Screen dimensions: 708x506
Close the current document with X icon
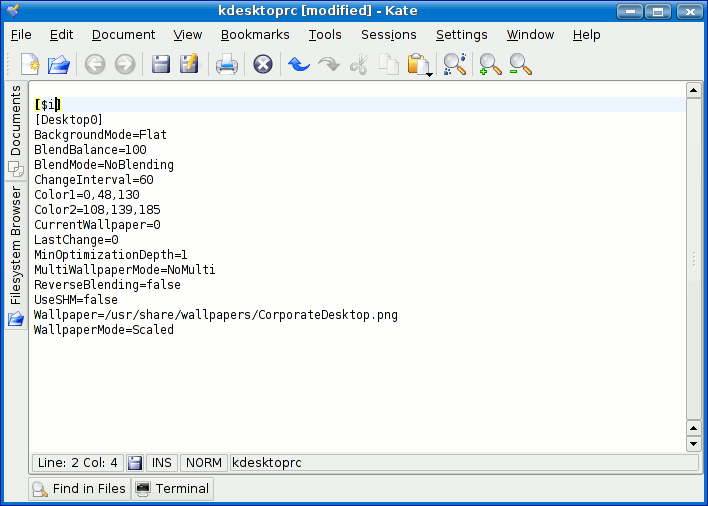tap(263, 65)
